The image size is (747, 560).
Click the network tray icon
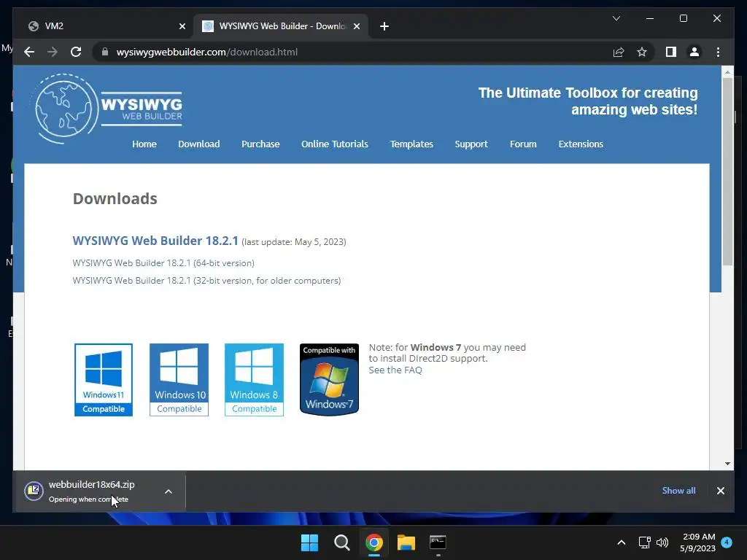[645, 542]
